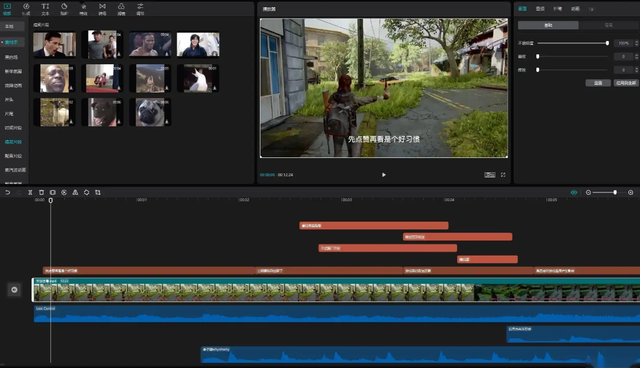Select the man in cap thumbnail
Viewport: 640px width, 368px height.
pos(102,44)
